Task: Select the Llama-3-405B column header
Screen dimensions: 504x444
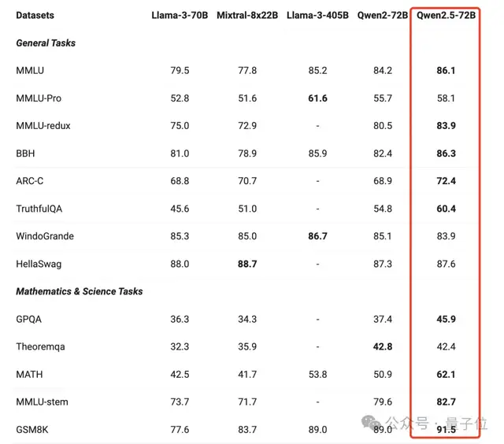Action: (317, 15)
